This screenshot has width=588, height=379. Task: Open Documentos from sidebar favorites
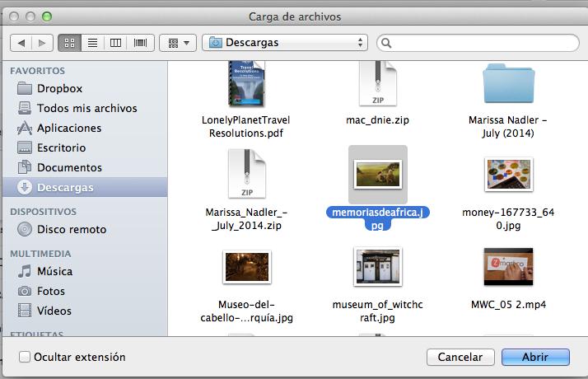(x=69, y=167)
